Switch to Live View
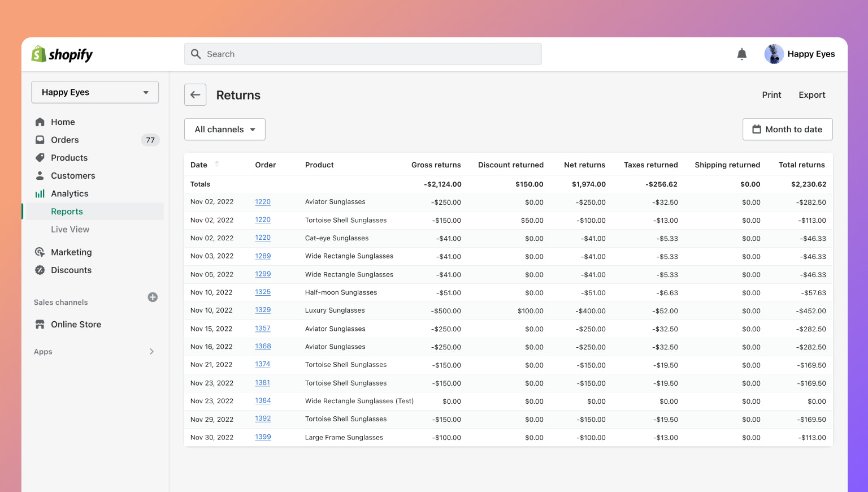The height and width of the screenshot is (492, 868). coord(70,229)
